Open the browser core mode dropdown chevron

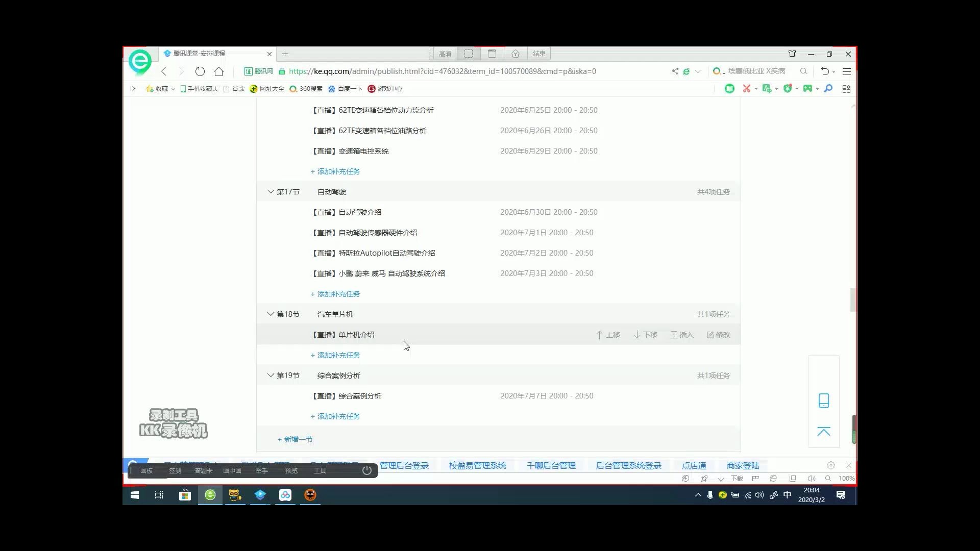pyautogui.click(x=698, y=71)
